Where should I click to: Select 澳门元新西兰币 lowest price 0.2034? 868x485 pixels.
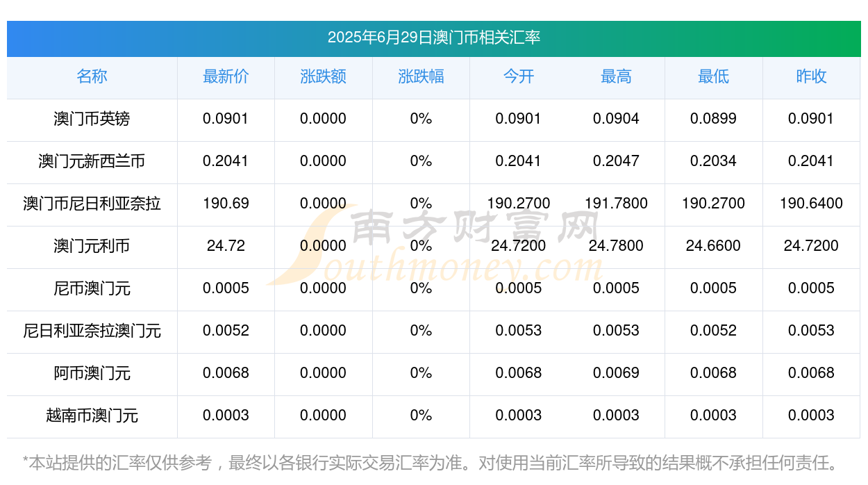click(714, 161)
